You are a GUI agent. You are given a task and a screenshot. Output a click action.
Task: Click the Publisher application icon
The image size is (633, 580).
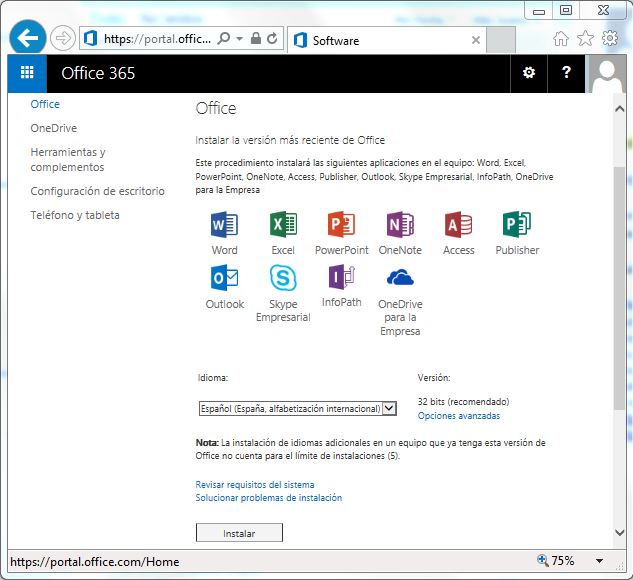tap(517, 224)
